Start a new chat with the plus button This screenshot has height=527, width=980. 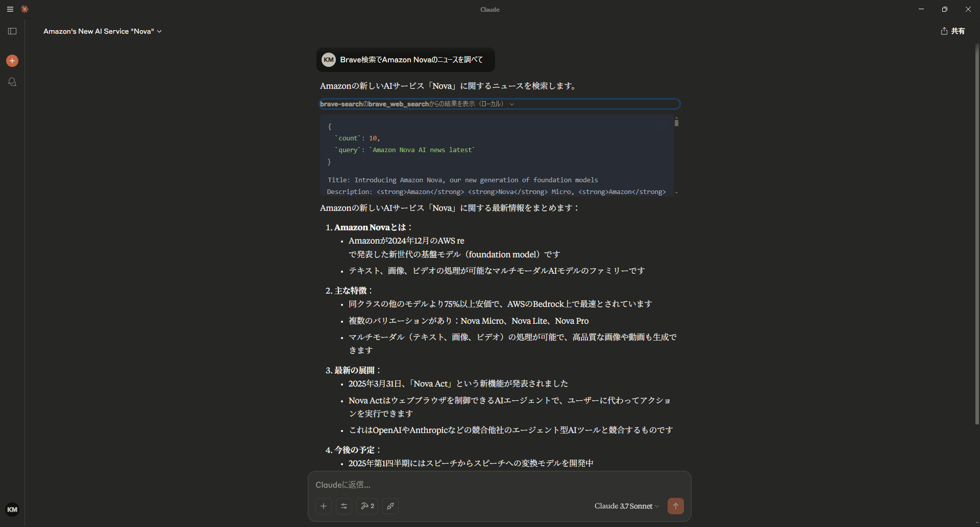pos(12,61)
